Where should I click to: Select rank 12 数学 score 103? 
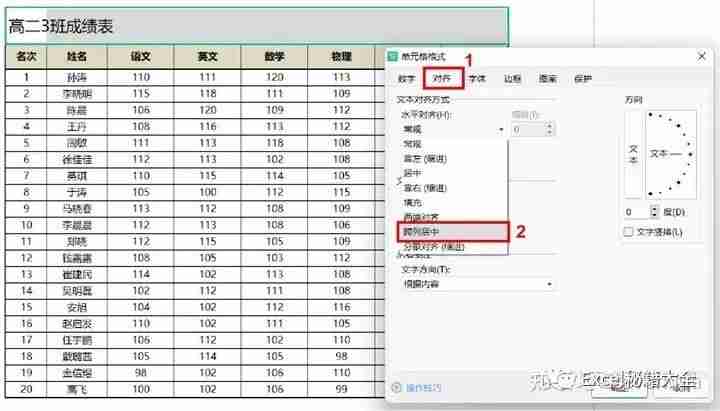click(274, 258)
